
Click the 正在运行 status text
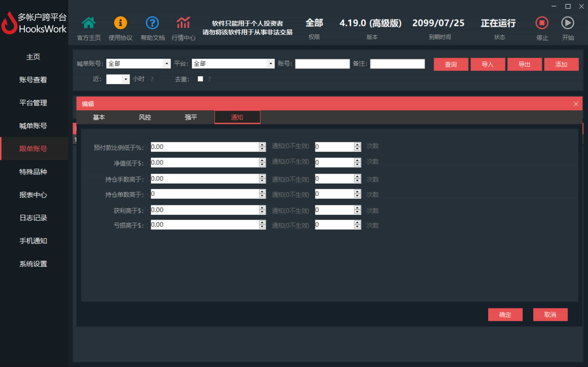tap(498, 23)
